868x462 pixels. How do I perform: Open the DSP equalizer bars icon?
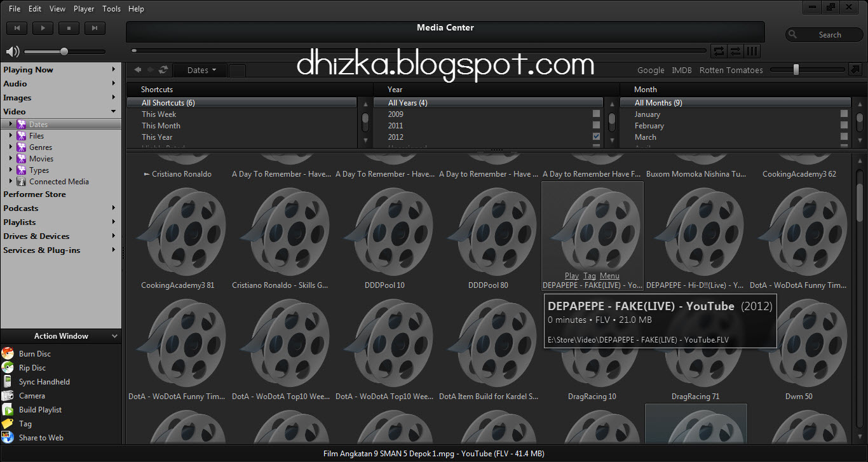[752, 51]
